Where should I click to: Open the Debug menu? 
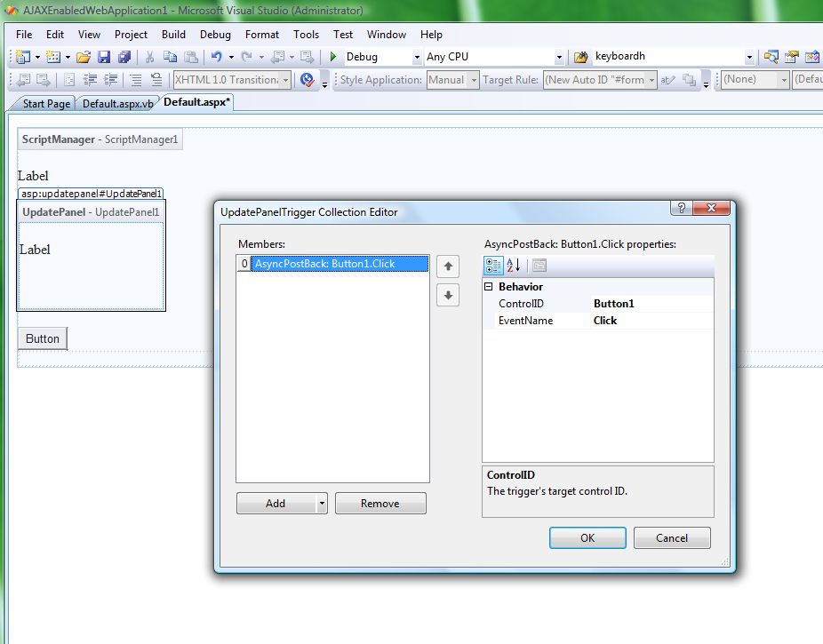(x=215, y=35)
